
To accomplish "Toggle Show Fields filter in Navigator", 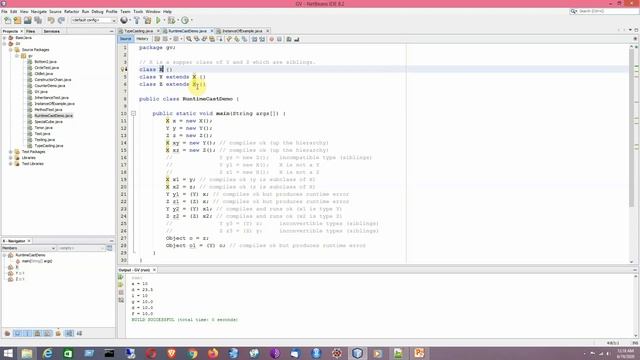I will [x=18, y=333].
